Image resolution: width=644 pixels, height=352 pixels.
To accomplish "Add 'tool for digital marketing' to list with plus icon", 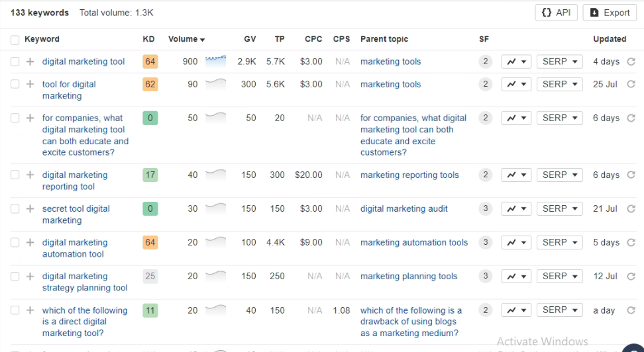I will (x=30, y=84).
